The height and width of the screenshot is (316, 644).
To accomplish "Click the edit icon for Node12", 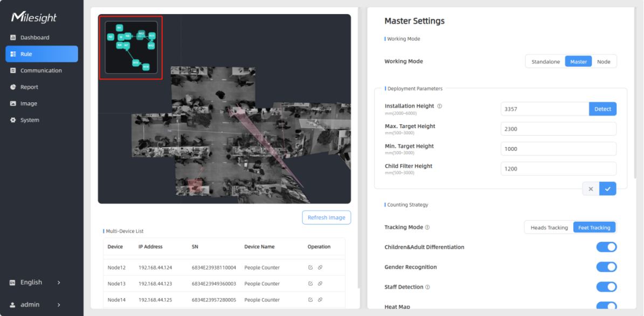I will click(x=310, y=268).
